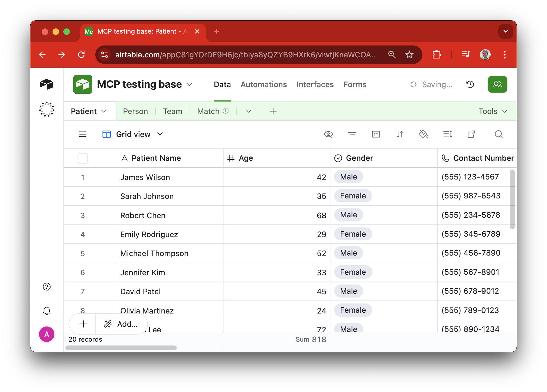Viewport: 547px width, 392px height.
Task: Check the select-all records checkbox
Action: click(83, 158)
